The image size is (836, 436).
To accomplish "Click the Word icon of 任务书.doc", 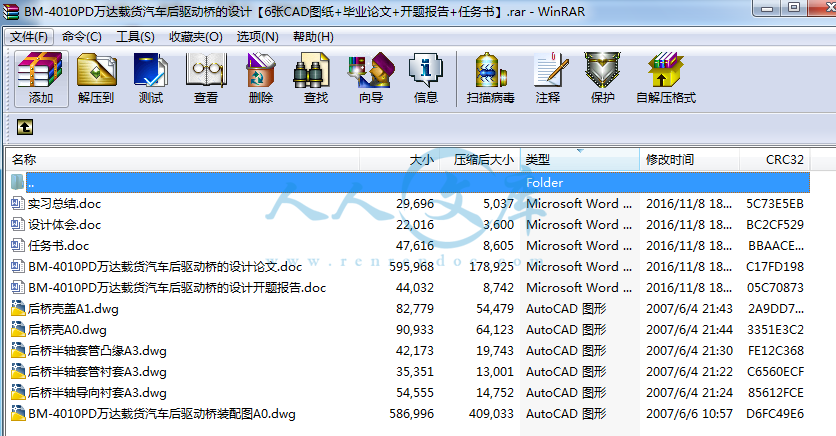I will pos(18,245).
